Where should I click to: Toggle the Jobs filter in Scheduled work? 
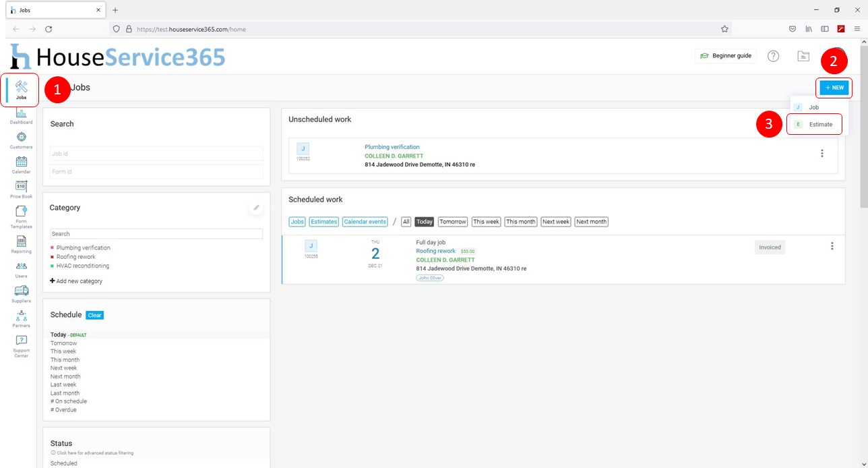297,222
